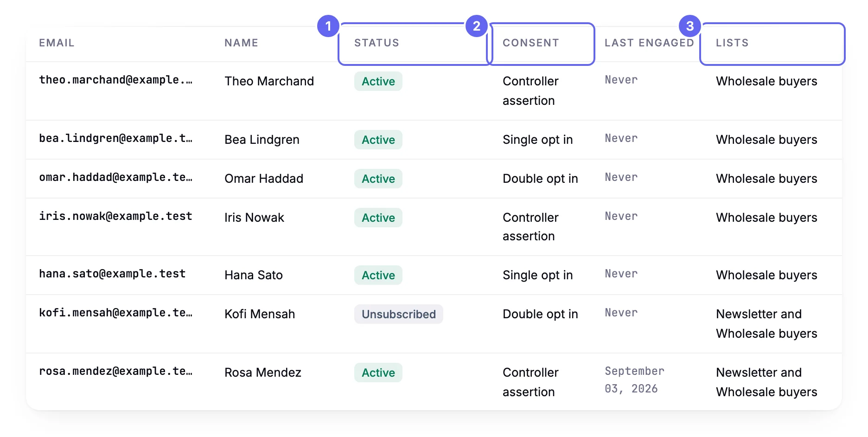The width and height of the screenshot is (868, 437).
Task: Click the name Omar Haddad
Action: (x=264, y=179)
